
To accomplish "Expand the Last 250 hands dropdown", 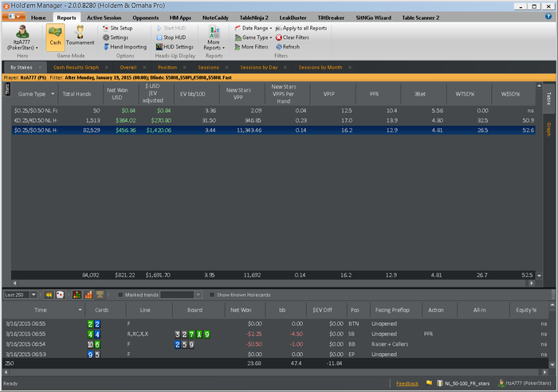I will (33, 295).
